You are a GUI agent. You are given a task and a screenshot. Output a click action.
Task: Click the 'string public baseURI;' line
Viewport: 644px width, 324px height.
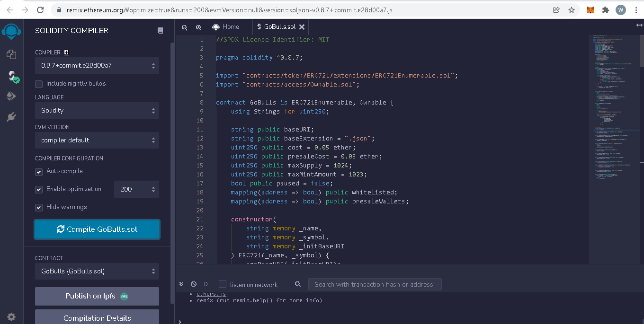tap(272, 129)
